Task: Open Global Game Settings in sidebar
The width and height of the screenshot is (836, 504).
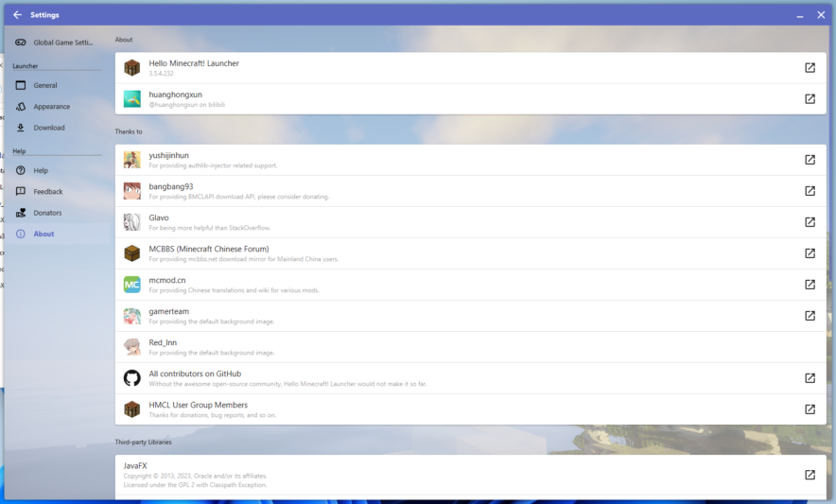Action: 55,43
